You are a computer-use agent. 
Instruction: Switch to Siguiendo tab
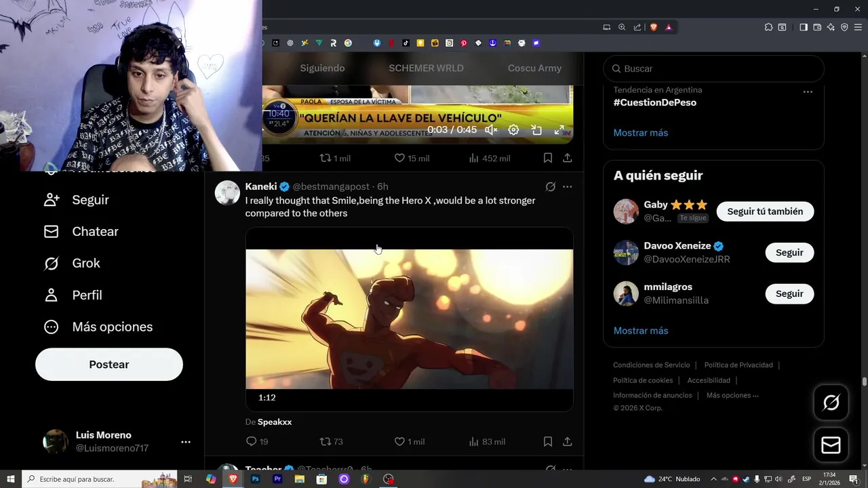tap(322, 68)
